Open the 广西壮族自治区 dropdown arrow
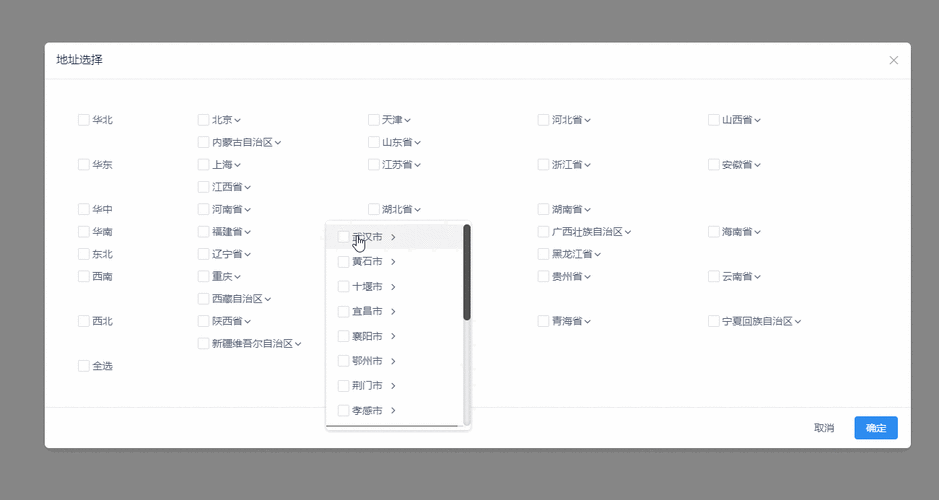This screenshot has width=939, height=500. pos(628,232)
